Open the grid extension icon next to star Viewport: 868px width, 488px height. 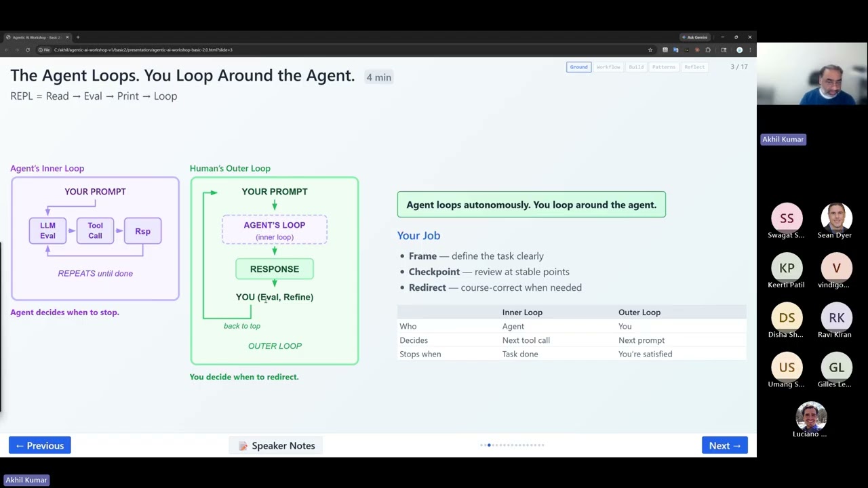(x=665, y=50)
